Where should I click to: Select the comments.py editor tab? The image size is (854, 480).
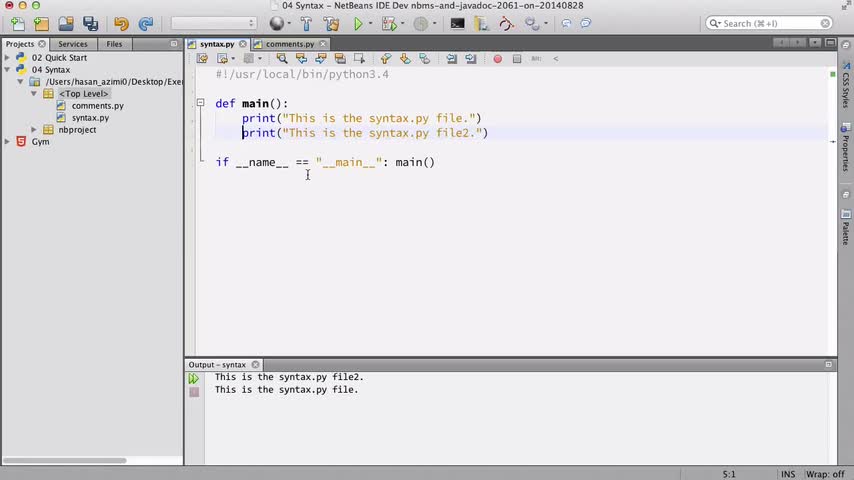290,44
